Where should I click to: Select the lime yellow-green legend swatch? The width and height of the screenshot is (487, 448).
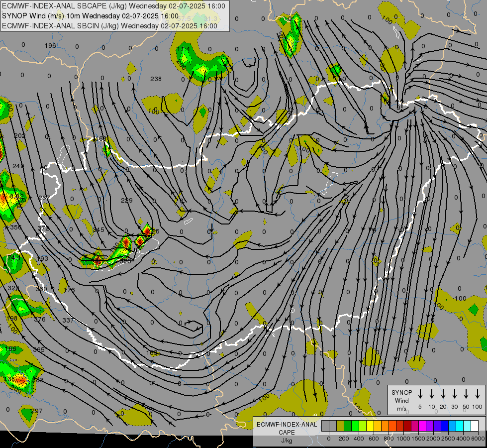[363, 426]
